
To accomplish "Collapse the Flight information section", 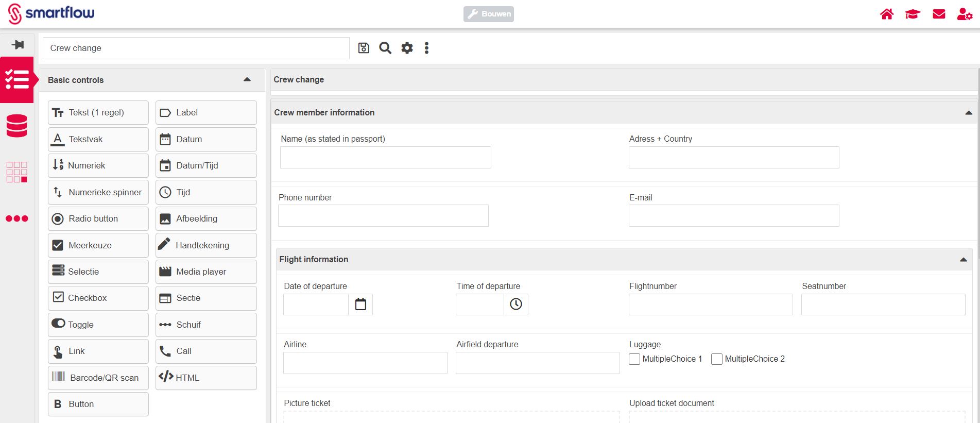I will pos(964,260).
